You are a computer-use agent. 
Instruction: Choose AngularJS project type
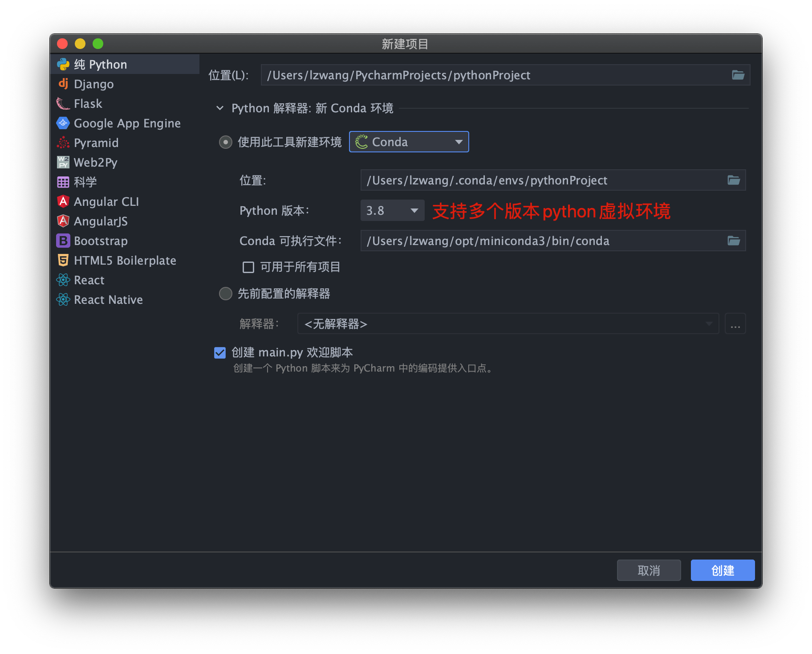click(125, 221)
